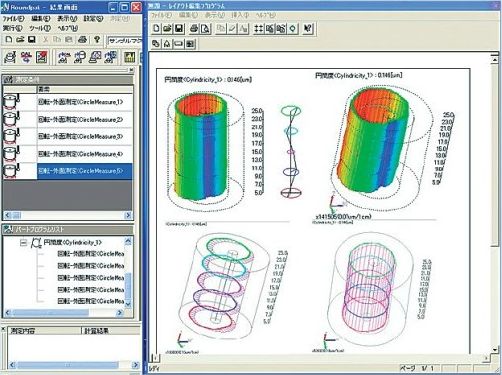Click the question mark help icon
The width and height of the screenshot is (502, 375).
click(97, 40)
